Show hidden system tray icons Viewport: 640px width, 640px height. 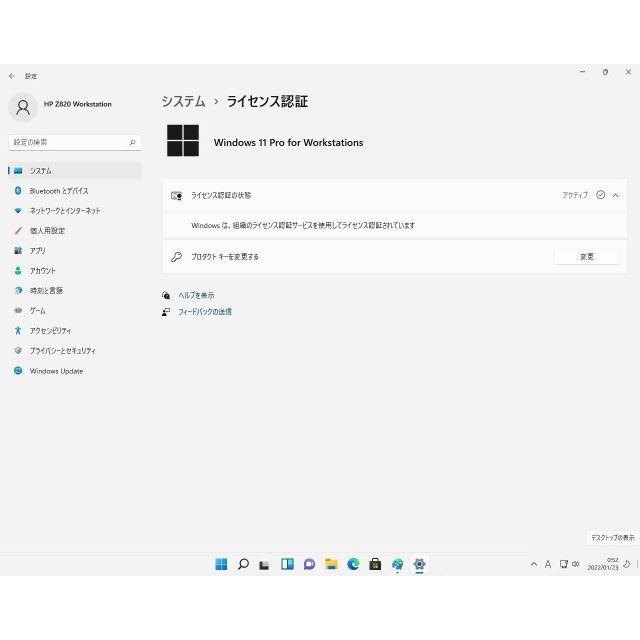coord(533,564)
